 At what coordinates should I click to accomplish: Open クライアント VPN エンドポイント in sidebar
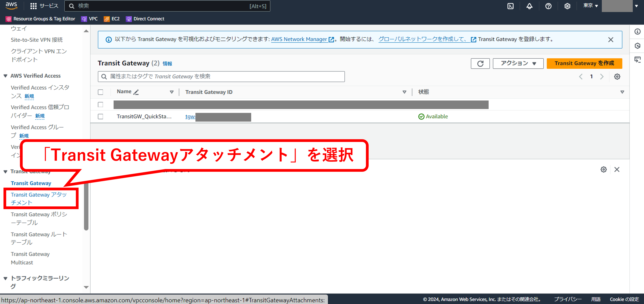(x=39, y=55)
